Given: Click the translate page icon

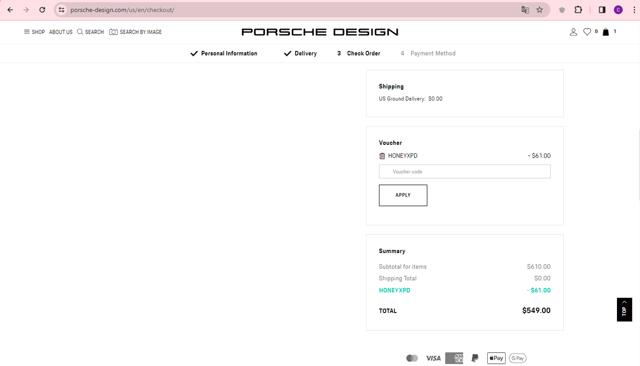Looking at the screenshot, I should [x=525, y=10].
